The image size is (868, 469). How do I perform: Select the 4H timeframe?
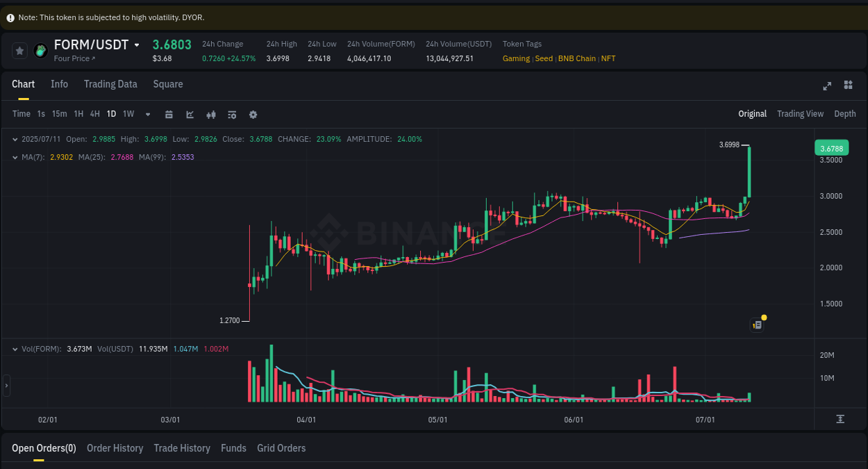tap(94, 114)
